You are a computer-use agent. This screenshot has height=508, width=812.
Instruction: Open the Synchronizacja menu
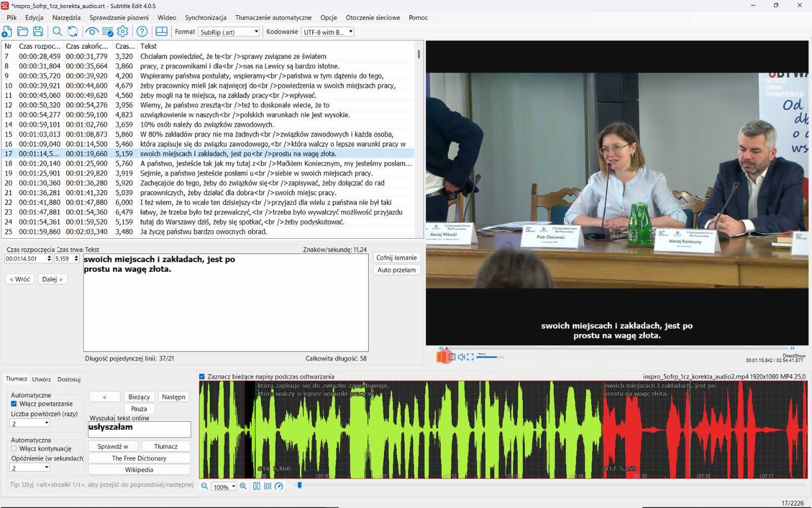206,17
